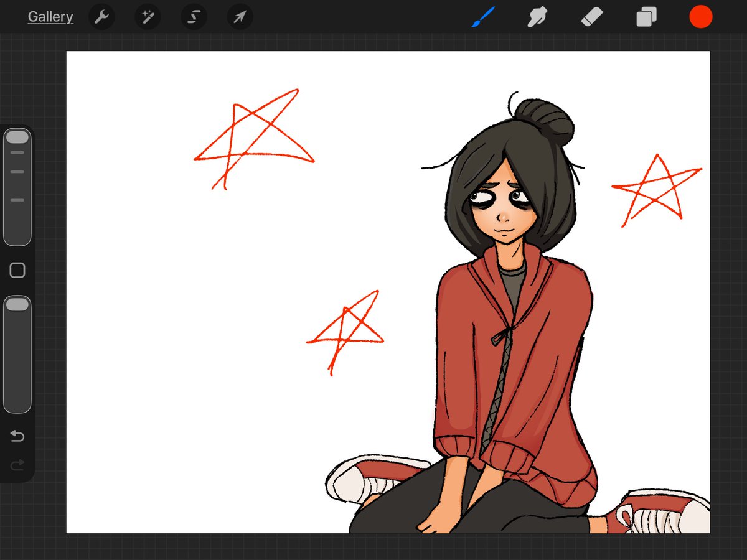This screenshot has width=747, height=560.
Task: Open the Actions wrench menu
Action: point(101,17)
